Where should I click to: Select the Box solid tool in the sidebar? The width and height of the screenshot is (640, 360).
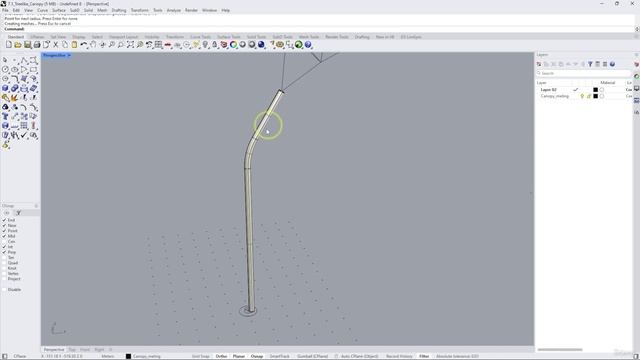(x=5, y=88)
